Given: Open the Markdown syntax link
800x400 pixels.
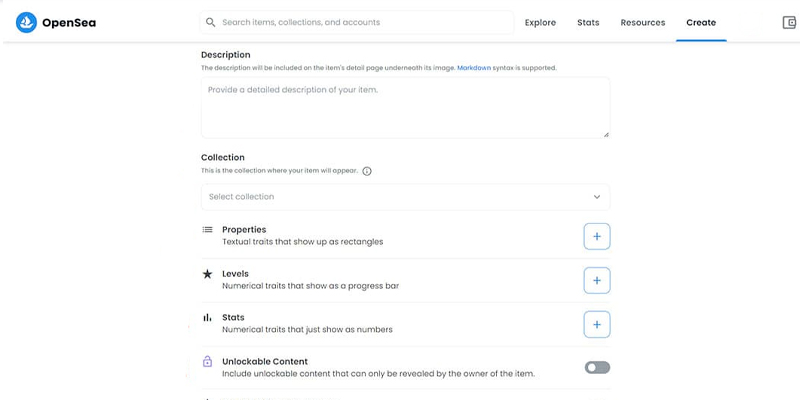Looking at the screenshot, I should (x=474, y=67).
